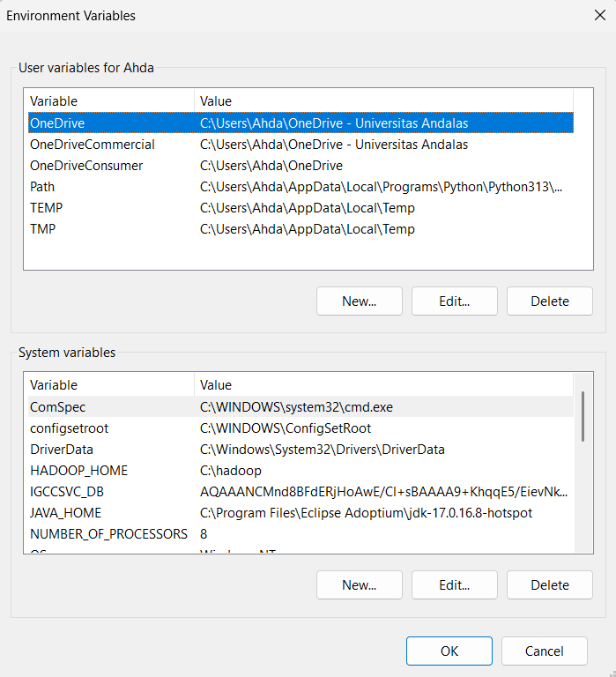Close the Environment Variables dialog

pyautogui.click(x=599, y=15)
